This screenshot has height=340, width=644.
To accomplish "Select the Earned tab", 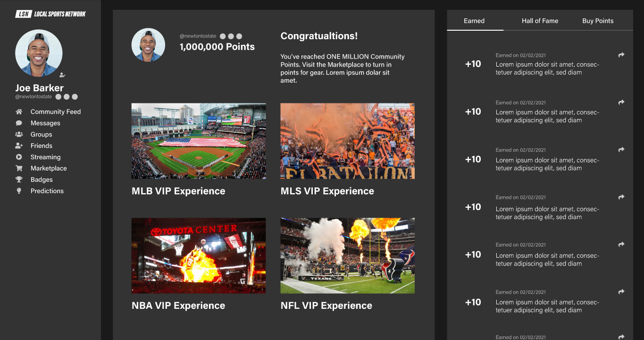I will pyautogui.click(x=474, y=21).
